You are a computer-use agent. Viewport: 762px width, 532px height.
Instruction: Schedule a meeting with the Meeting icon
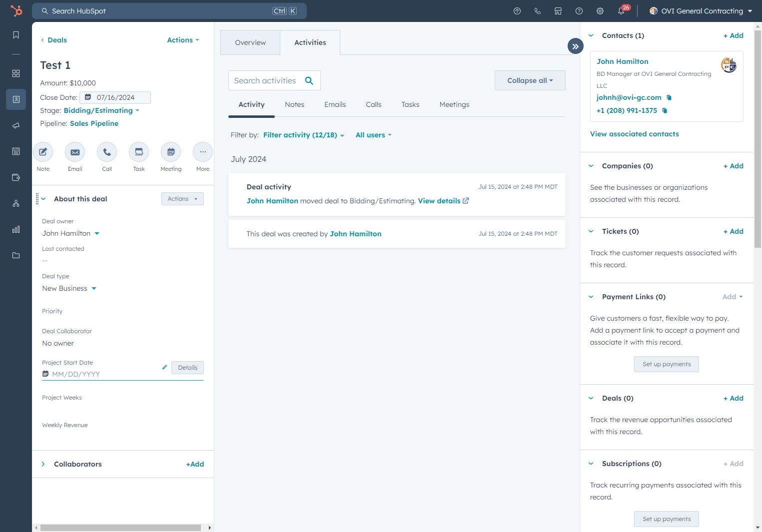(x=171, y=152)
